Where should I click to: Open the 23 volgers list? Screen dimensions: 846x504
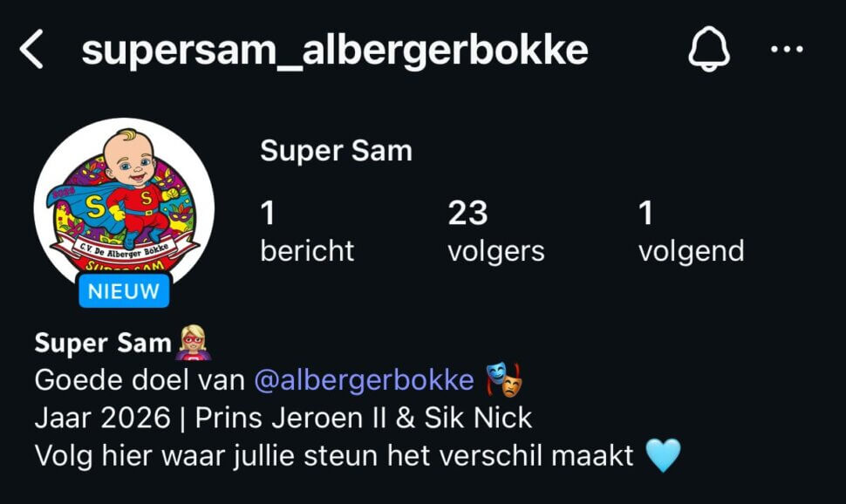point(496,230)
